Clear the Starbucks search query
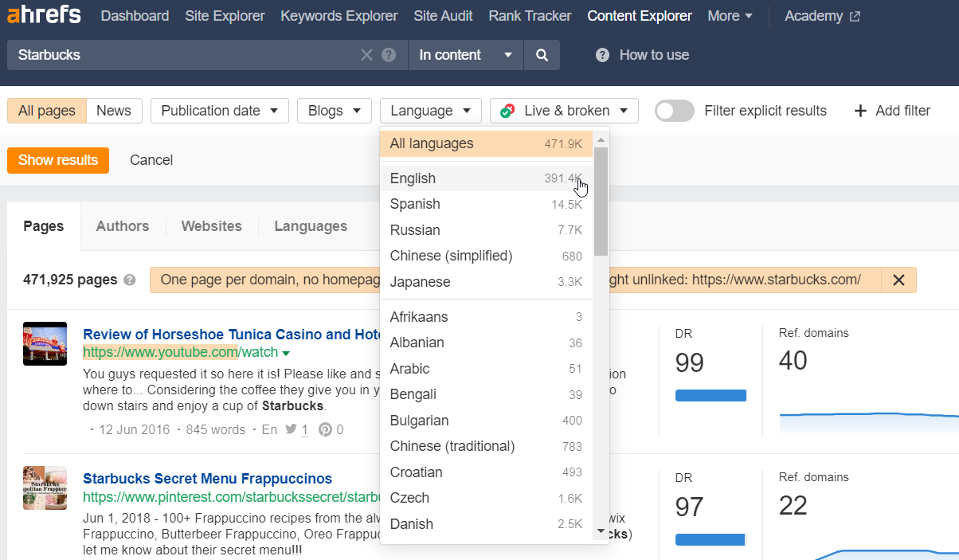The image size is (959, 560). 366,55
